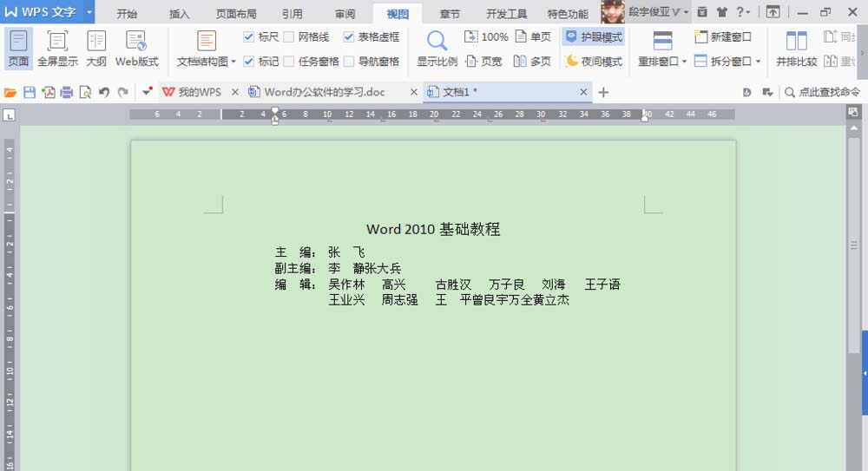Click the tab stop selector on ruler
Image resolution: width=868 pixels, height=471 pixels.
tap(9, 115)
